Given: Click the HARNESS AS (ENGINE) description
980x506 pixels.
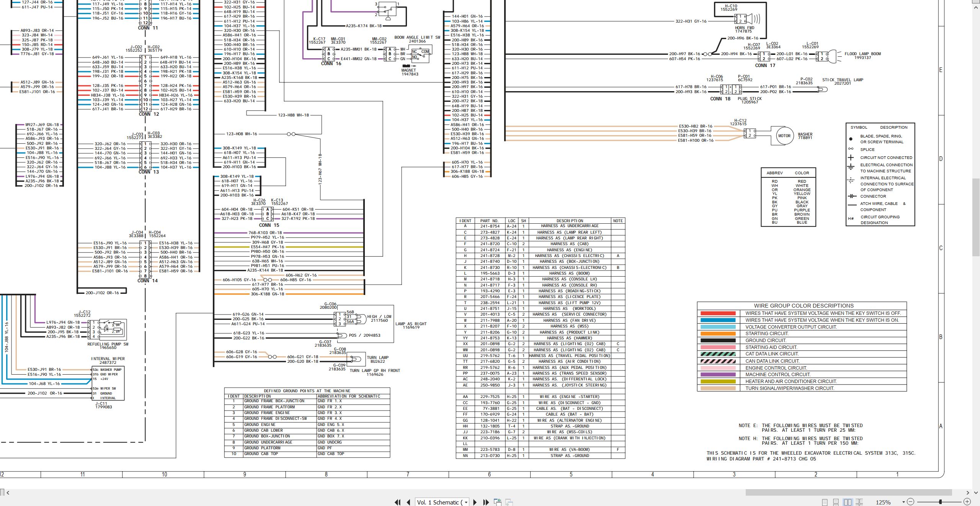Looking at the screenshot, I should [x=569, y=250].
